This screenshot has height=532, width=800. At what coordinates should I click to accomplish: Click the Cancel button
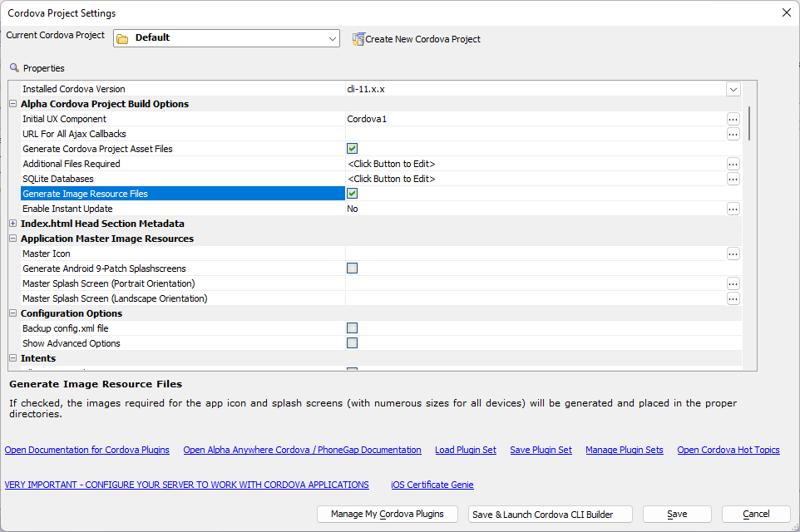756,515
